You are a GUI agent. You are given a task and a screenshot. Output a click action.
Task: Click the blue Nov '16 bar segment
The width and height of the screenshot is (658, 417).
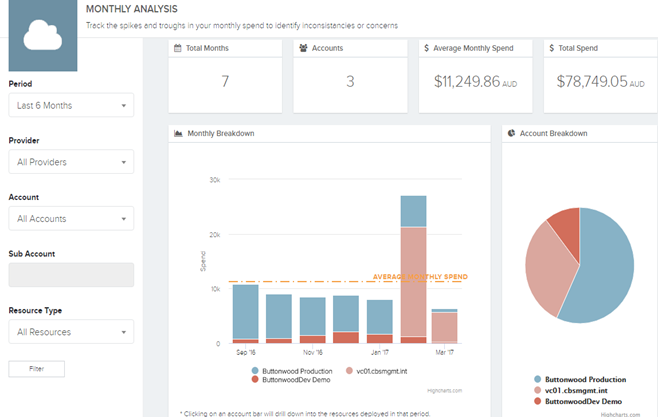click(313, 316)
